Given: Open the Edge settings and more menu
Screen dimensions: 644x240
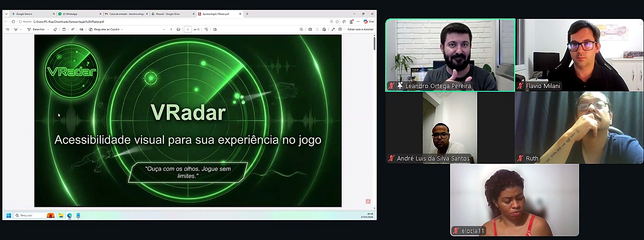Looking at the screenshot, I should tap(358, 22).
